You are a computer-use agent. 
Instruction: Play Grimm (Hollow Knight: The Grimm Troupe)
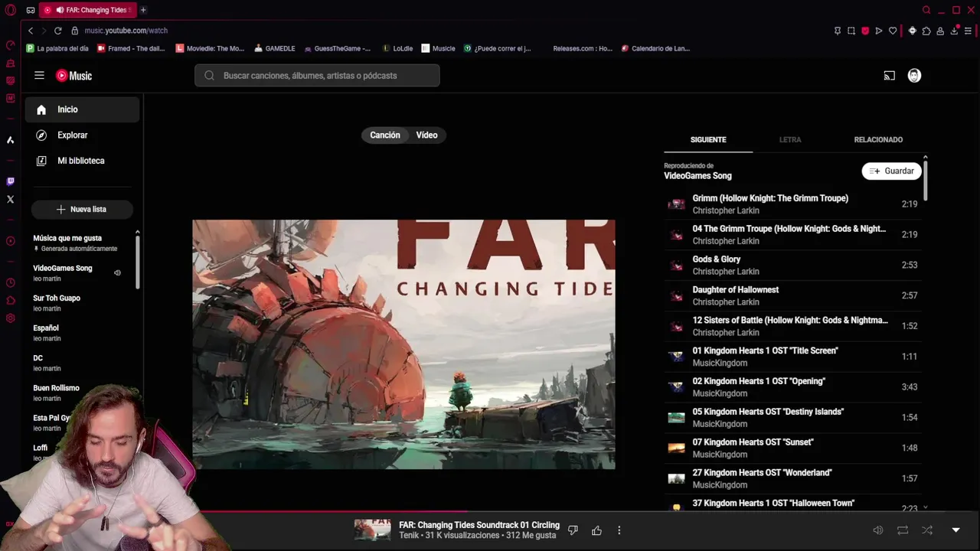click(792, 204)
